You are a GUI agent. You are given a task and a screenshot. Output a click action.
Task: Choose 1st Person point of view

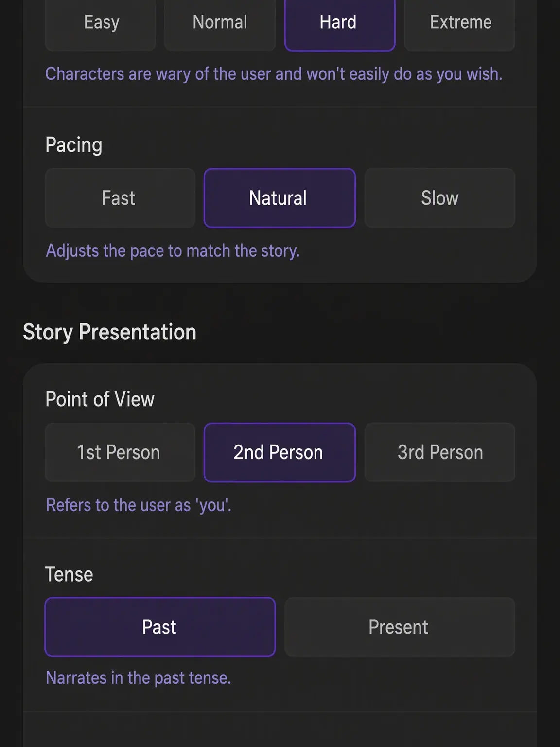click(x=120, y=452)
